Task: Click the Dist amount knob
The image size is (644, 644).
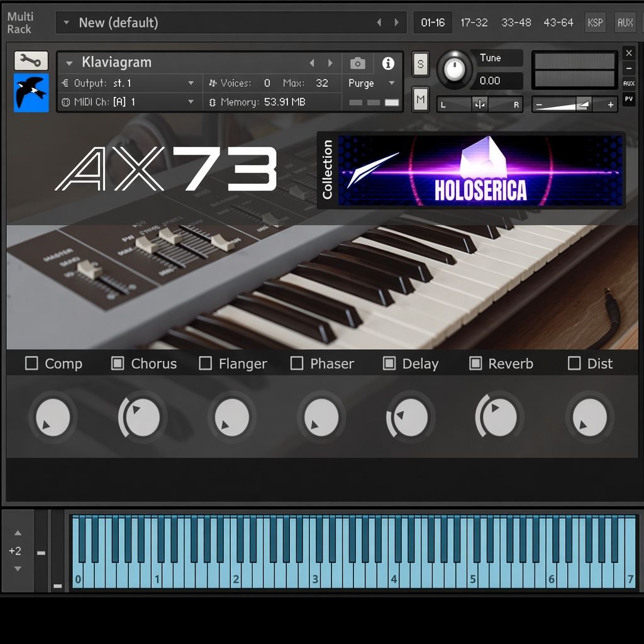Action: [x=590, y=417]
